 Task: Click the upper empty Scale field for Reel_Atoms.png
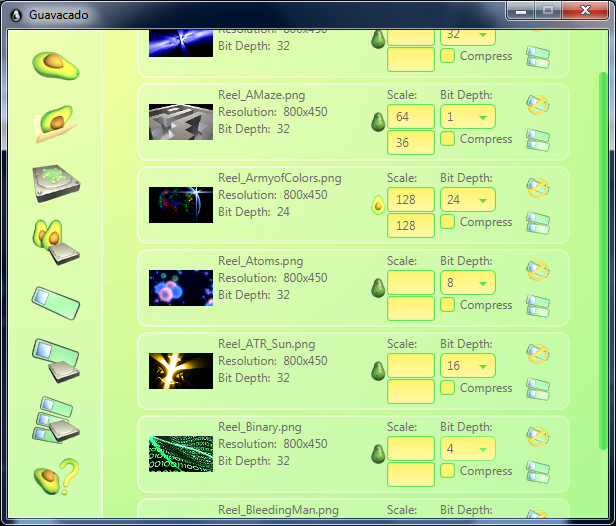coord(411,282)
